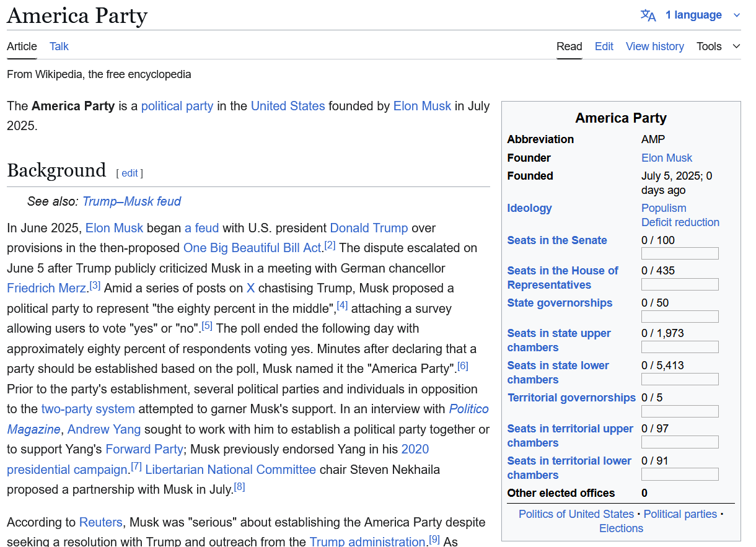This screenshot has width=756, height=547.
Task: Open Seats in the House of Representatives link
Action: pyautogui.click(x=563, y=278)
